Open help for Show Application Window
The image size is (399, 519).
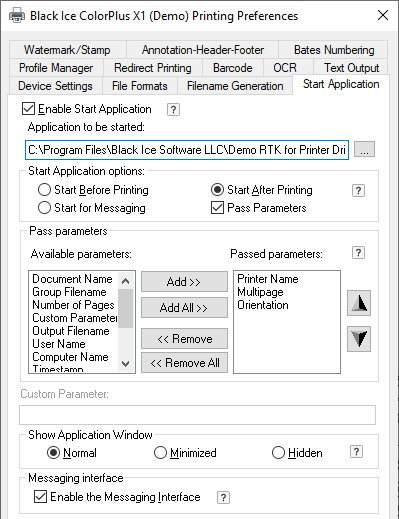[356, 452]
